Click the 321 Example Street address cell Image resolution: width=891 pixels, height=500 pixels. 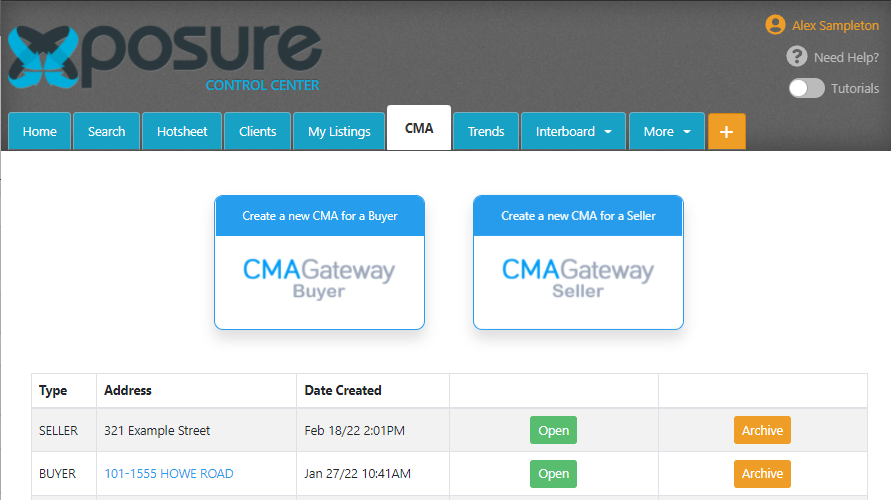pos(196,430)
